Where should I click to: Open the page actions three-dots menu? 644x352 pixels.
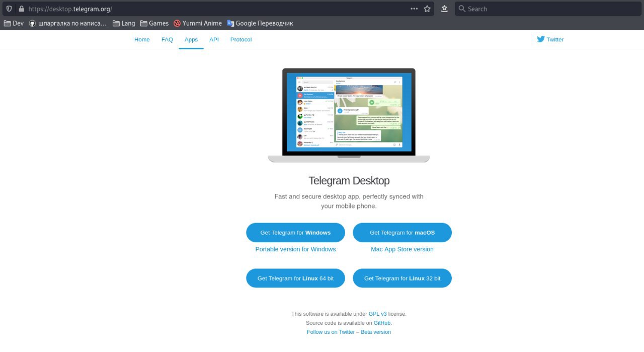(x=414, y=9)
